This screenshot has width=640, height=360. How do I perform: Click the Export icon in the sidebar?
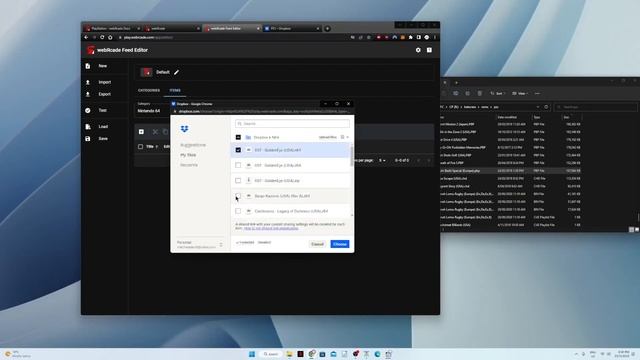tap(88, 94)
